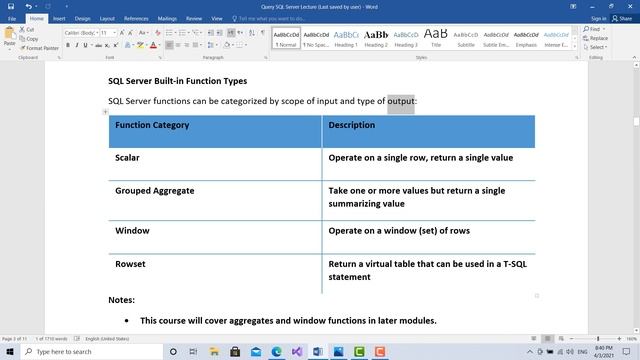Open the line spacing dropdown
The width and height of the screenshot is (640, 360).
pyautogui.click(x=212, y=45)
